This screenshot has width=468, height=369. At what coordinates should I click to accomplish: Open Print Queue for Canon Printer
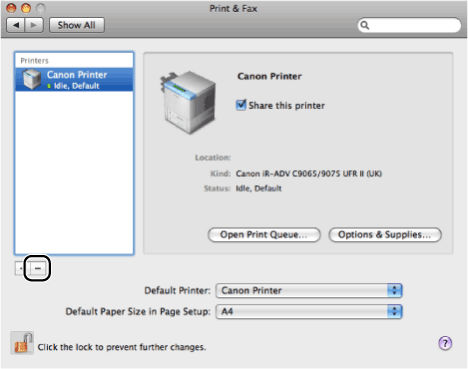pos(264,235)
